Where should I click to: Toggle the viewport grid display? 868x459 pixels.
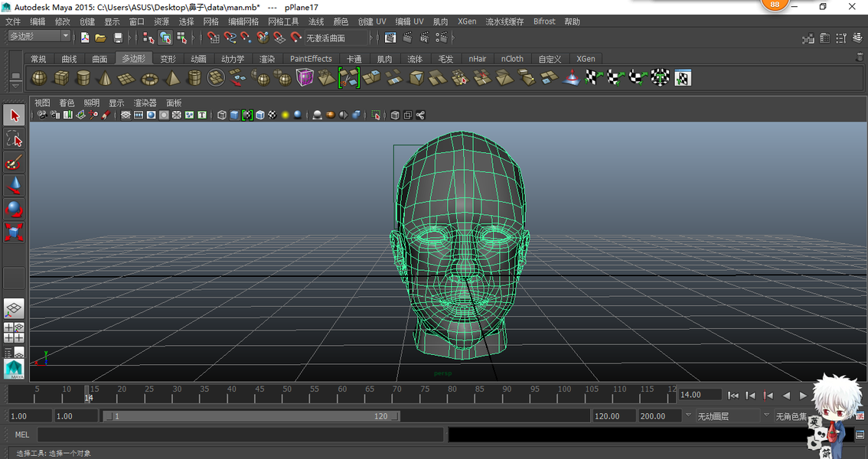coord(126,116)
